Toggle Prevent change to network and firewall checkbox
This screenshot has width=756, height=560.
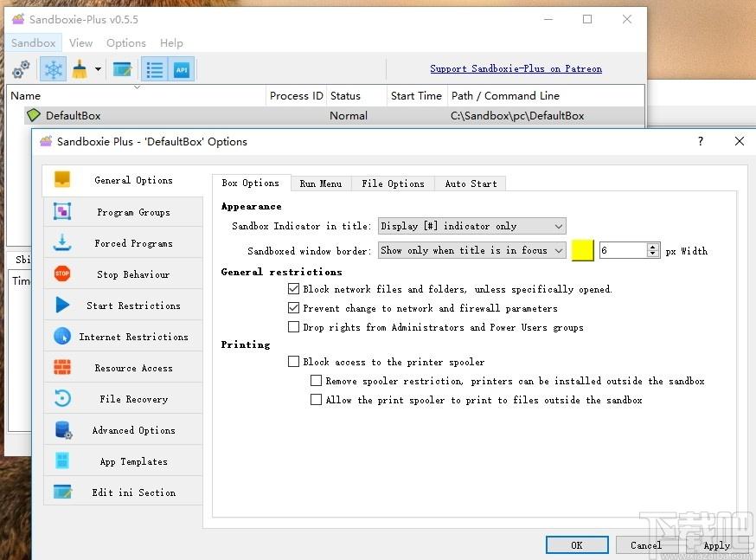293,308
